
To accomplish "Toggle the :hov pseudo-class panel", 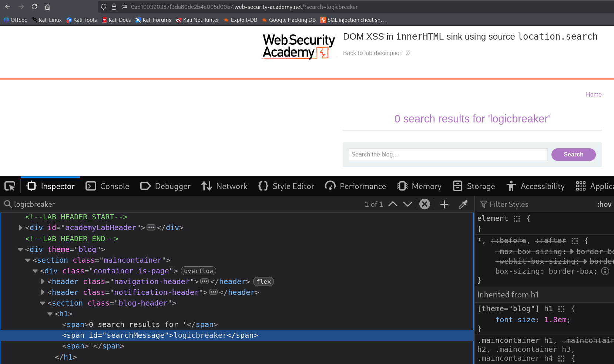I will (604, 204).
